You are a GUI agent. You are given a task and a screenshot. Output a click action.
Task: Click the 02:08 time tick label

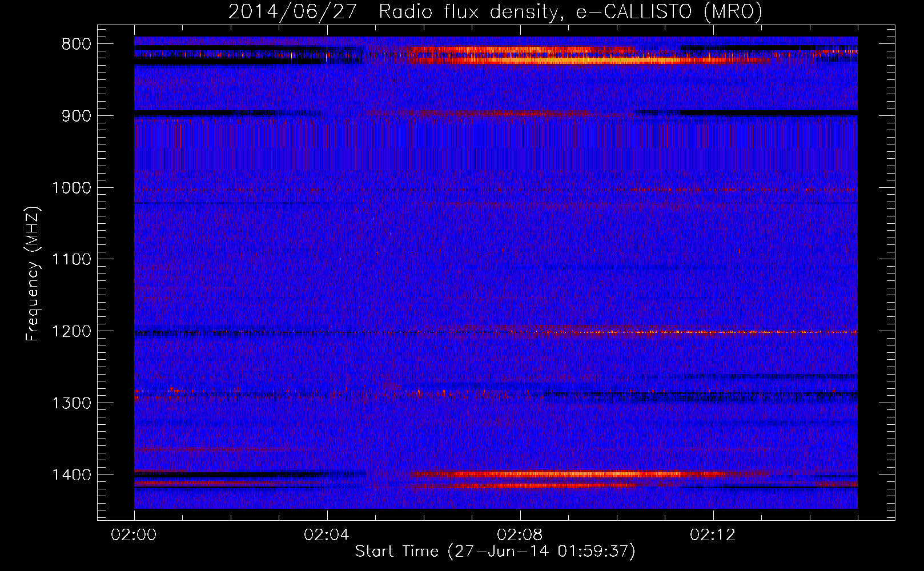coord(520,535)
